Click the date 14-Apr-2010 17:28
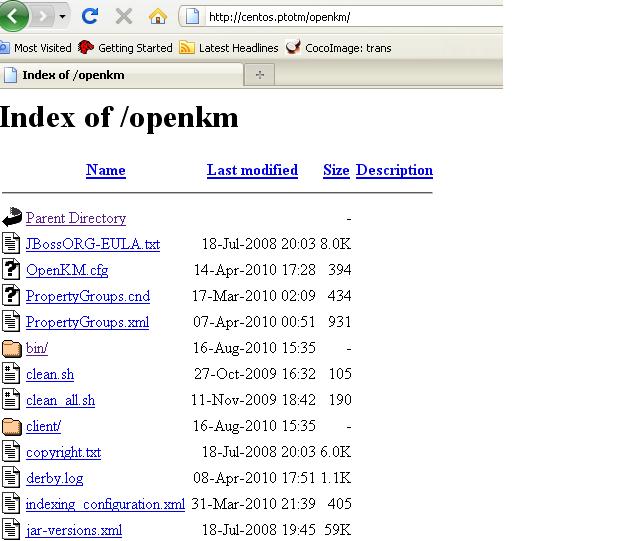Viewport: 640px width, 541px height. pos(254,270)
